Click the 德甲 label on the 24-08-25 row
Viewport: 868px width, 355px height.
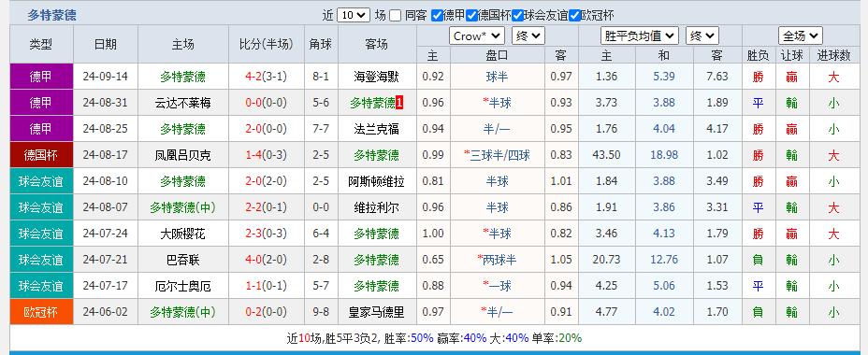tap(41, 130)
